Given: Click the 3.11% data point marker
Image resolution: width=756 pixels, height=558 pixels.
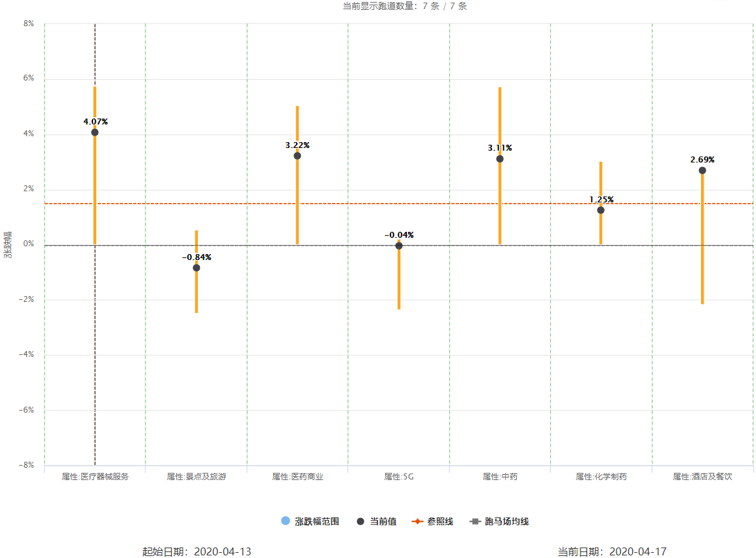Looking at the screenshot, I should click(500, 158).
